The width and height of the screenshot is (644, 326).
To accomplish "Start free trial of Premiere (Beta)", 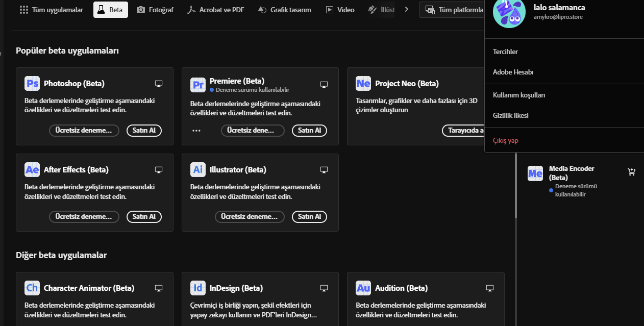I will point(253,131).
